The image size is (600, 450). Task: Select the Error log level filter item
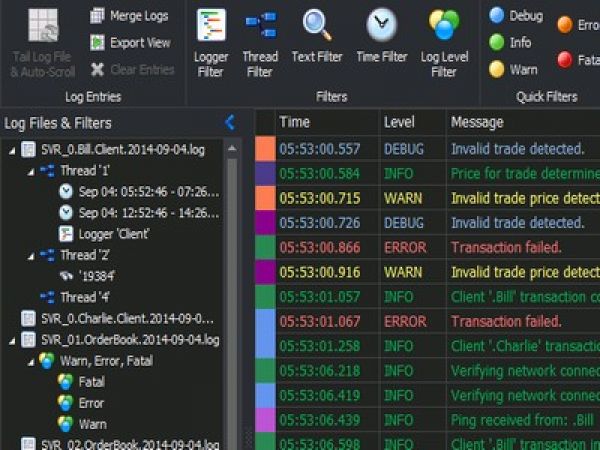pyautogui.click(x=81, y=403)
